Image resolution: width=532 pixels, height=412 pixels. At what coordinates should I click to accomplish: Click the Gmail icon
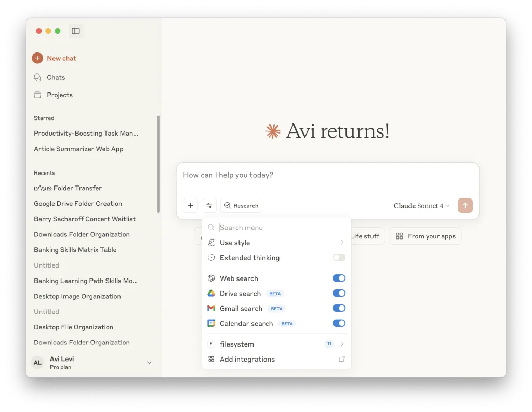click(211, 308)
